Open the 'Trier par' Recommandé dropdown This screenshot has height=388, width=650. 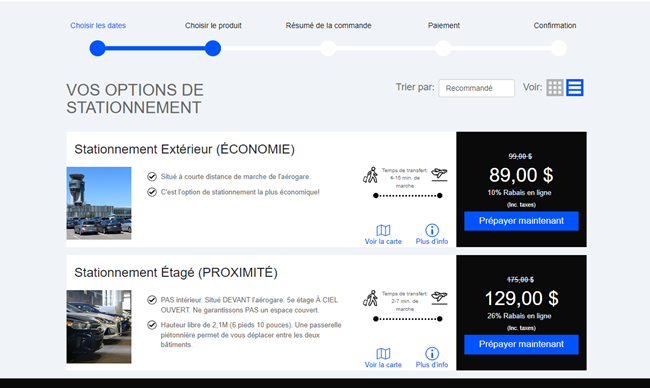tap(476, 88)
